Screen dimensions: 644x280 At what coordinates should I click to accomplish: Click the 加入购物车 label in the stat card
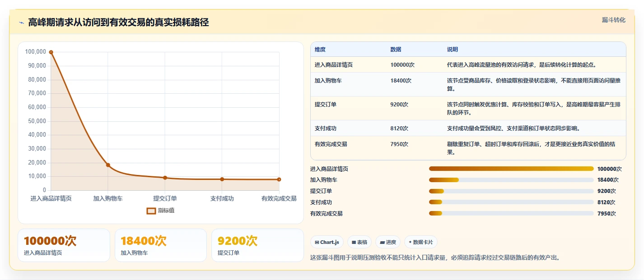(x=134, y=253)
